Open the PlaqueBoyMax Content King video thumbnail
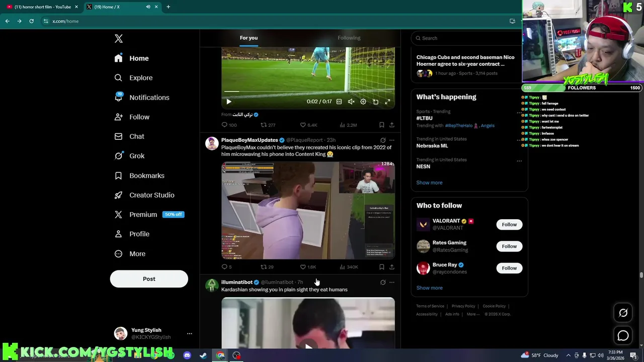Image resolution: width=644 pixels, height=362 pixels. 308,210
